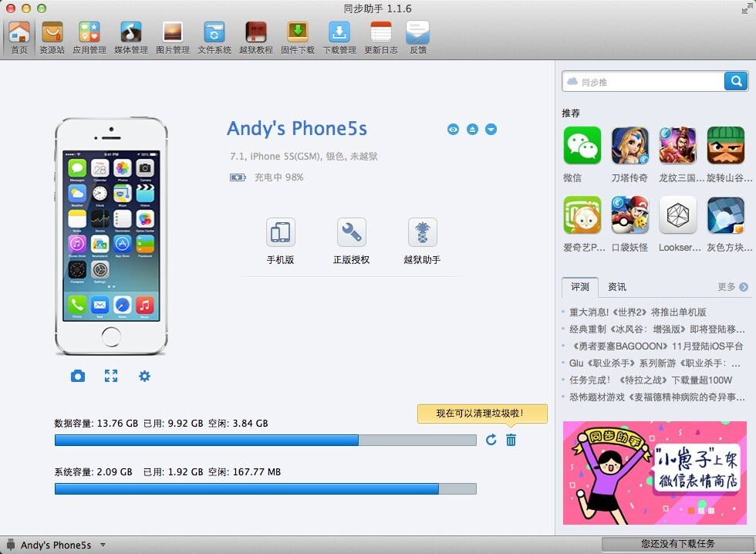Open the 爱奇艺 app icon
Screen dimensions: 756x554
tap(582, 215)
